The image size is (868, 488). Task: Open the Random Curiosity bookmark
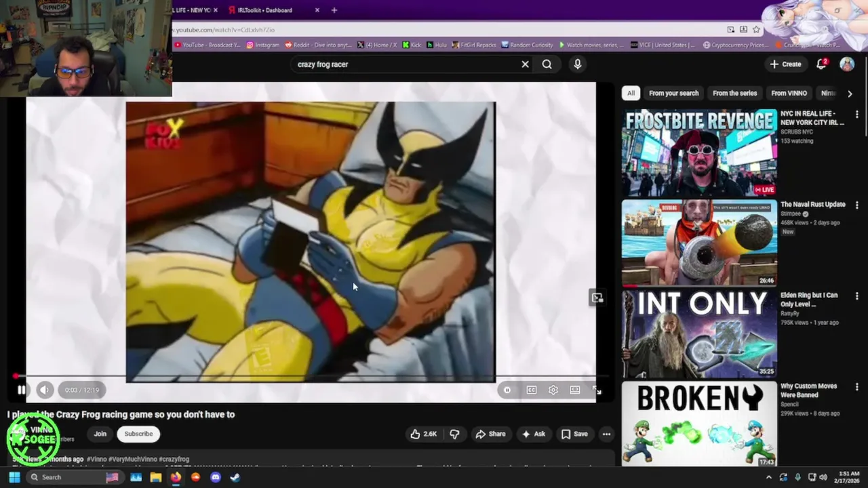coord(528,45)
